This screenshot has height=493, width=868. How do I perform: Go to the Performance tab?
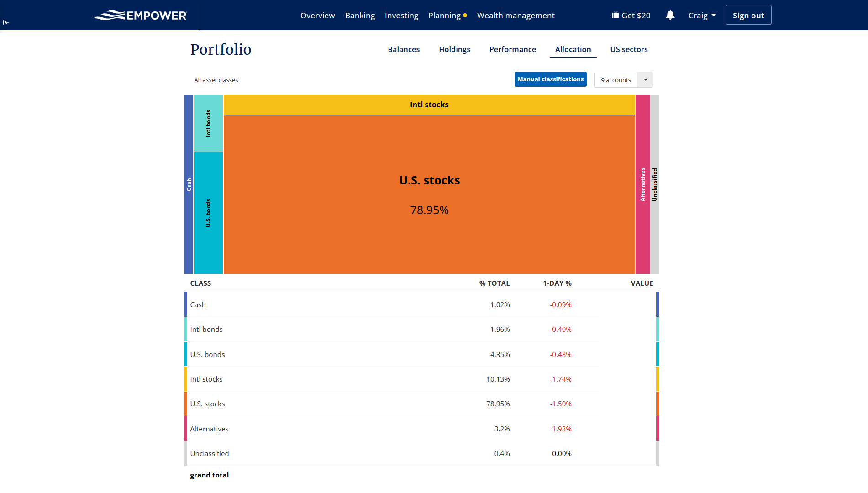(x=512, y=49)
